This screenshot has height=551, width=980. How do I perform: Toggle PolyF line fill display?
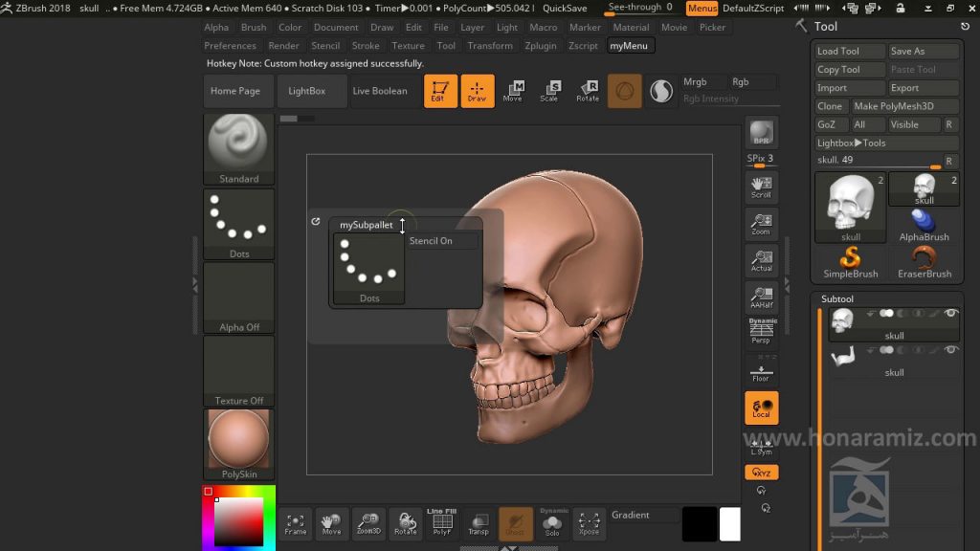(442, 523)
